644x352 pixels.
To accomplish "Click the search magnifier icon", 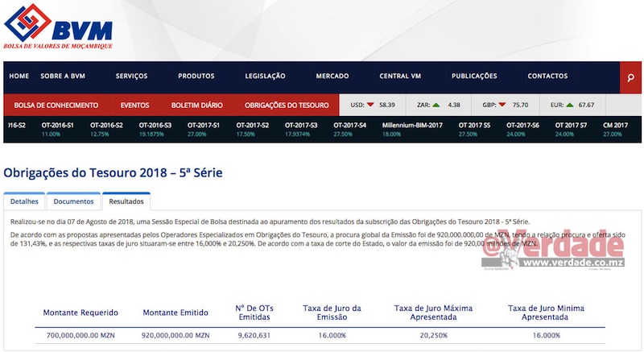I will (630, 77).
